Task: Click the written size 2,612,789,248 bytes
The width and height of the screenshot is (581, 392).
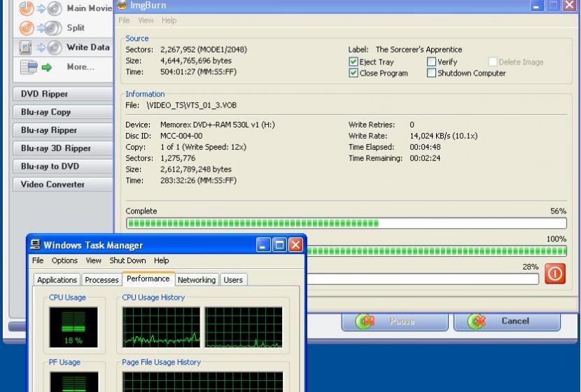Action: (195, 169)
